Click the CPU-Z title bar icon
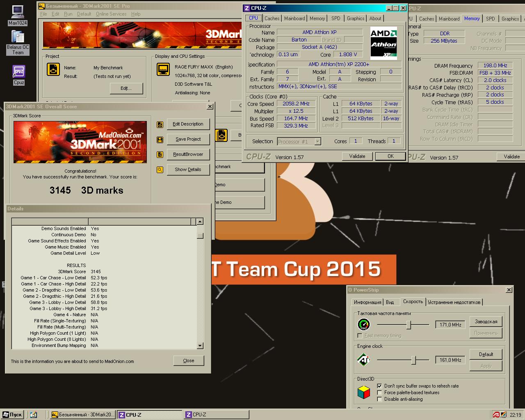 [x=247, y=8]
